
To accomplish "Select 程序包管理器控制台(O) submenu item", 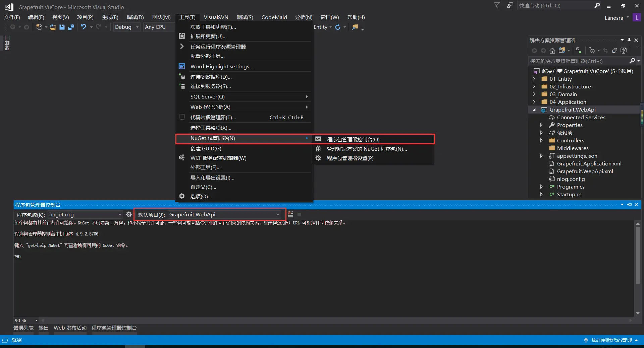I will coord(373,139).
